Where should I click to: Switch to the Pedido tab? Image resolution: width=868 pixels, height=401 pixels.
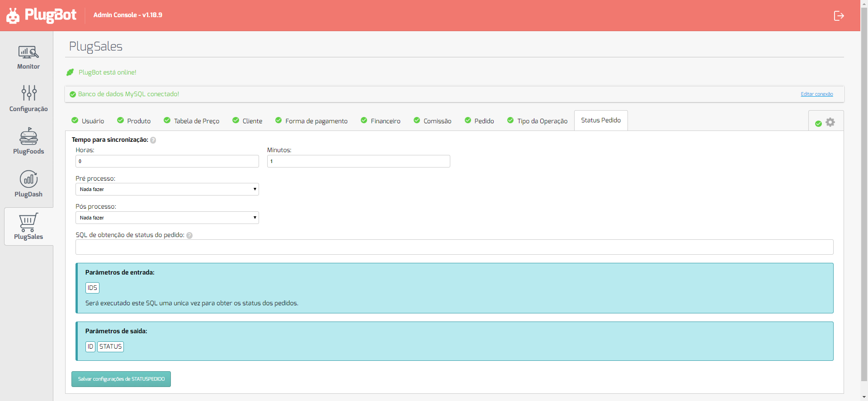coord(479,121)
